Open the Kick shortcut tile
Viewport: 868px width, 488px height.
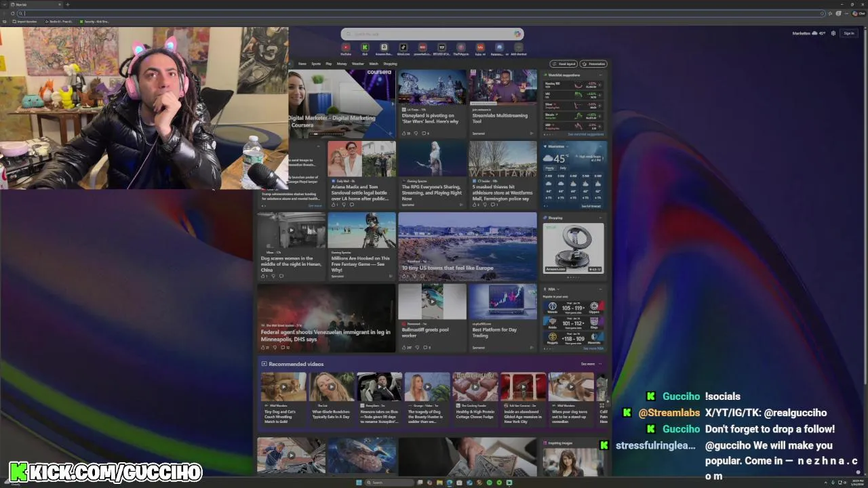click(365, 48)
